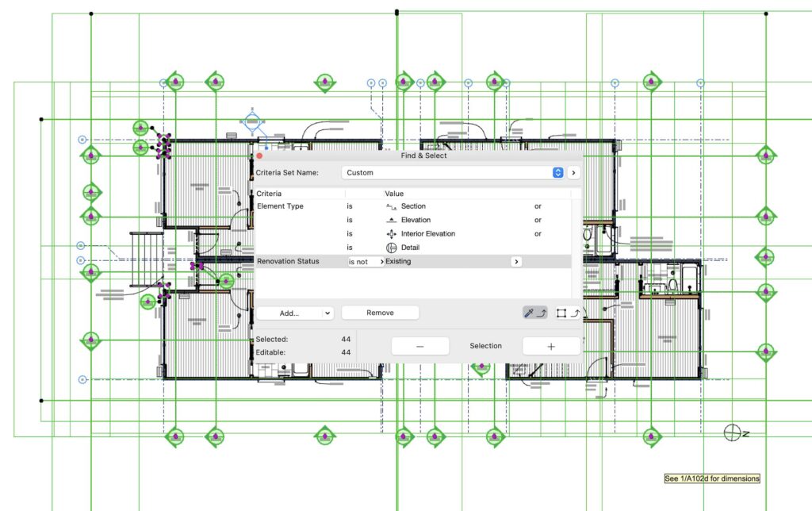Click the Section element type icon
Image resolution: width=812 pixels, height=511 pixels.
pyautogui.click(x=391, y=206)
